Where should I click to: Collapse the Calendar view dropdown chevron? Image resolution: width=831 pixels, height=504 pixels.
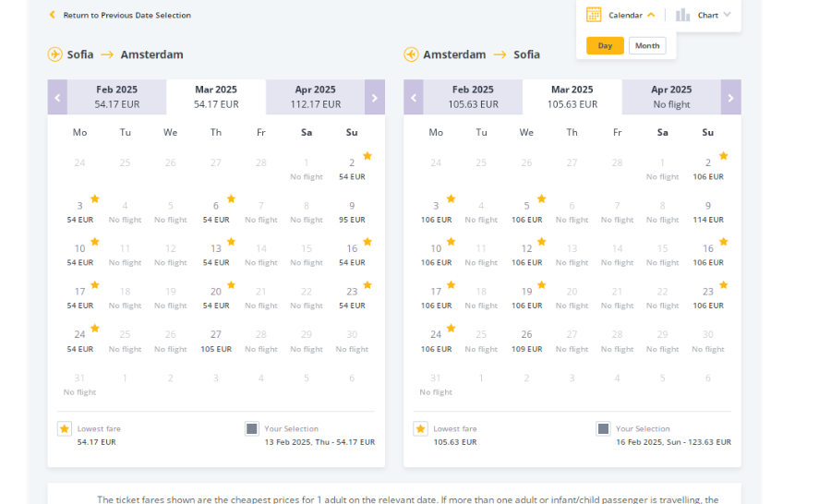(x=651, y=15)
